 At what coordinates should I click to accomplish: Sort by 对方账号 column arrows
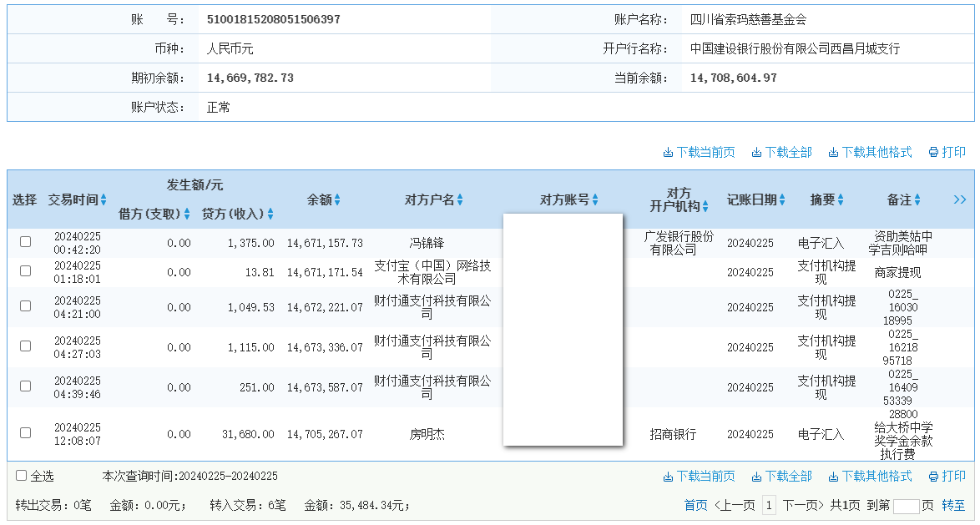[595, 200]
